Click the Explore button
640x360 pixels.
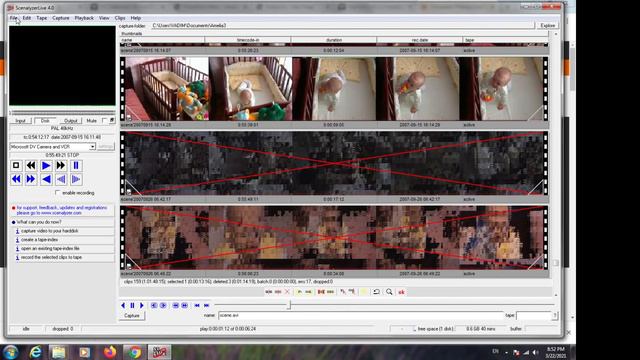pos(547,25)
